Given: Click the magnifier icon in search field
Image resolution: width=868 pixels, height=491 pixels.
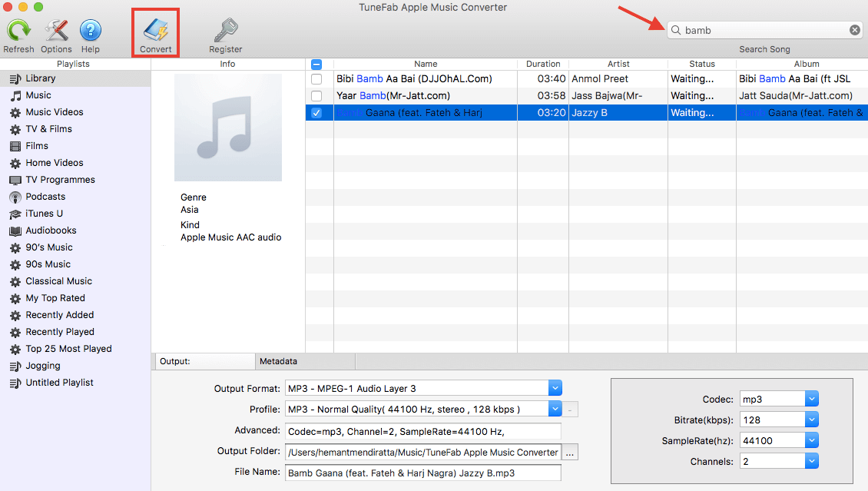Looking at the screenshot, I should 676,30.
